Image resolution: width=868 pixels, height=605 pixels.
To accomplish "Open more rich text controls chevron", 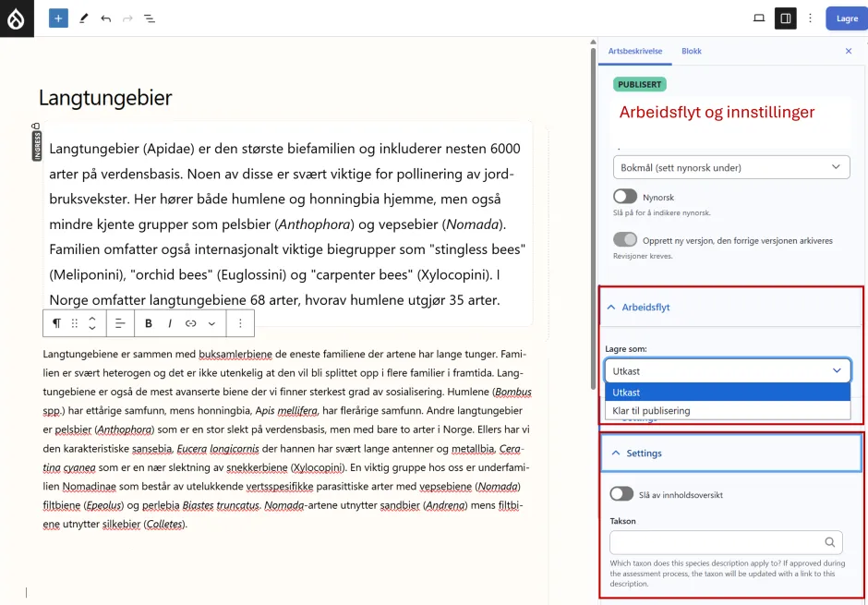I will click(211, 324).
